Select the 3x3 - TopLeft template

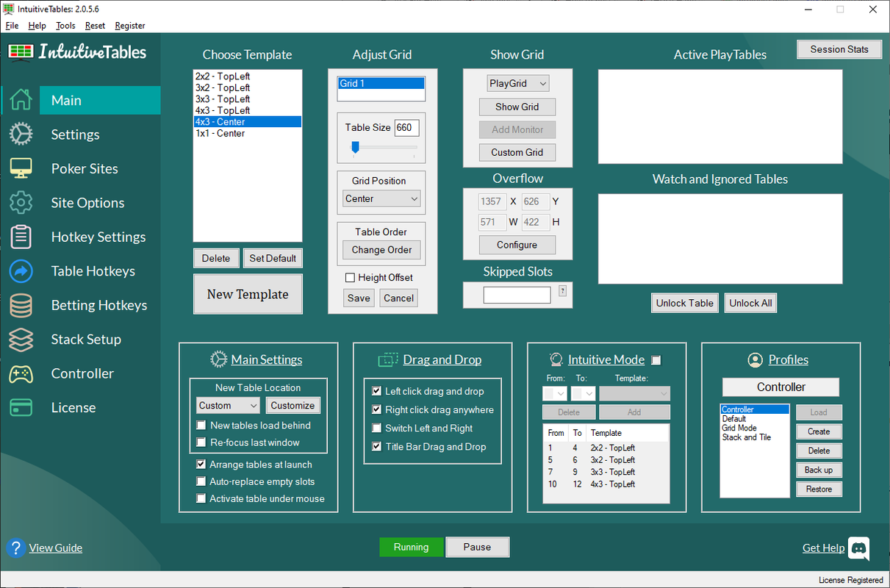point(247,99)
